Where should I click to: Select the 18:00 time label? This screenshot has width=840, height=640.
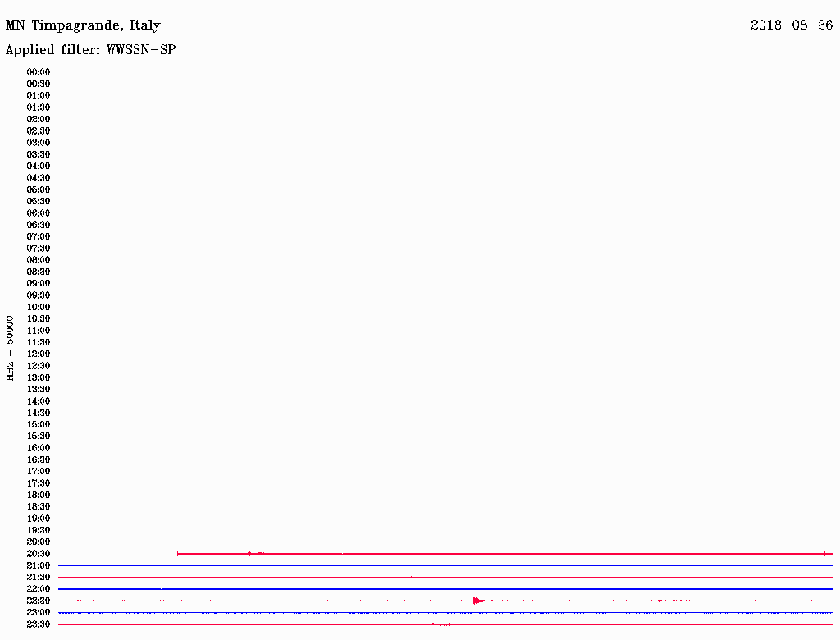pos(39,495)
